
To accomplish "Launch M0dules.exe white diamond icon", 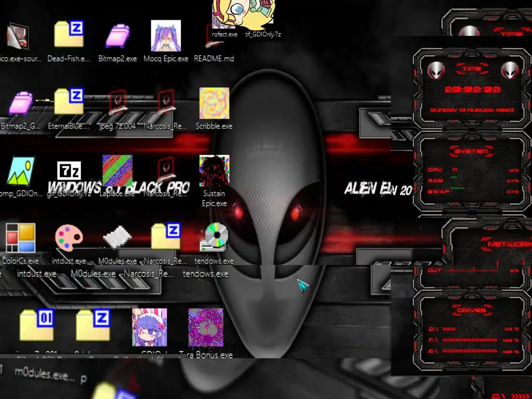I will (117, 237).
